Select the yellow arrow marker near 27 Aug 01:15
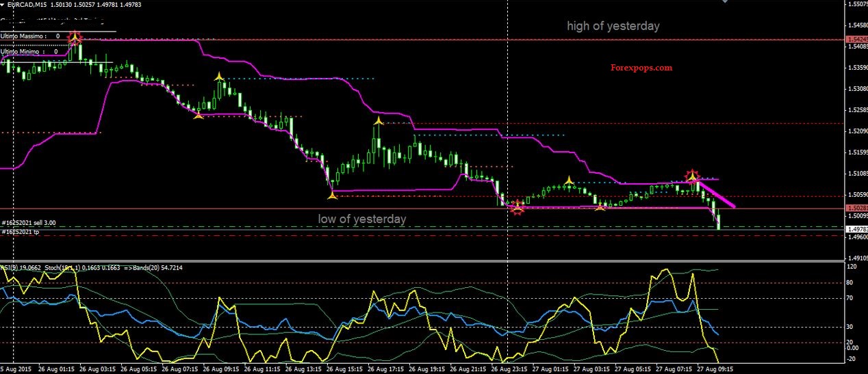 tap(569, 180)
